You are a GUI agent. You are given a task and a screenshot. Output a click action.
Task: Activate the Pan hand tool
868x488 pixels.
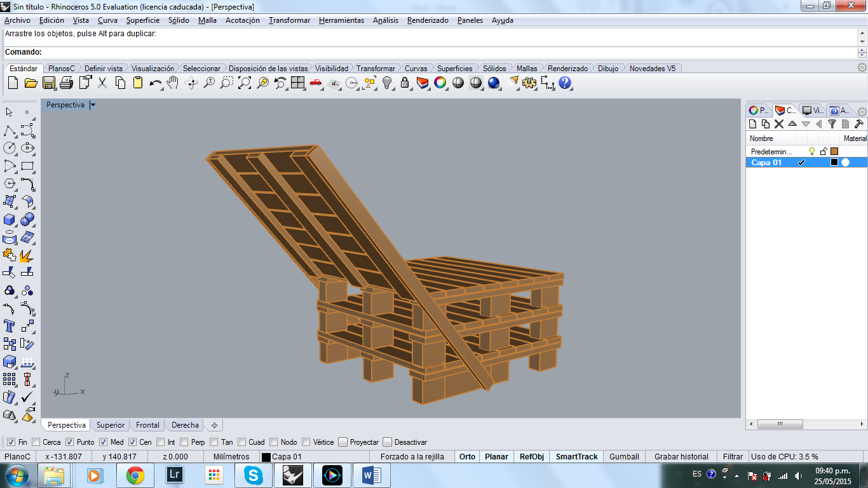pyautogui.click(x=173, y=83)
